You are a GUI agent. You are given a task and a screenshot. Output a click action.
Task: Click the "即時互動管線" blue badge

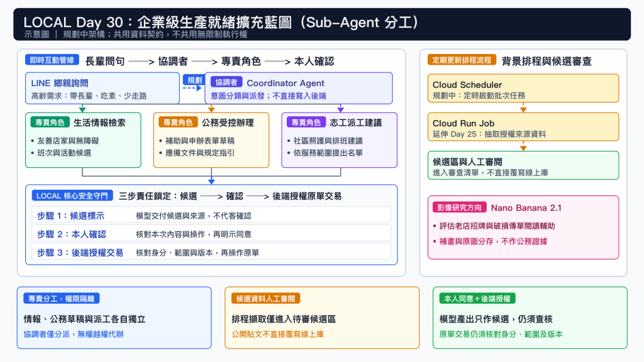coord(52,60)
